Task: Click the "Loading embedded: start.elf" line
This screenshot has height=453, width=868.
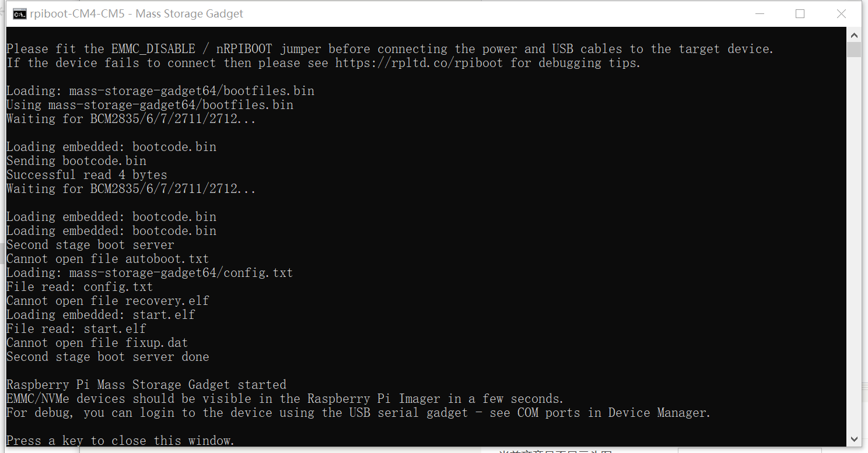Action: 100,315
